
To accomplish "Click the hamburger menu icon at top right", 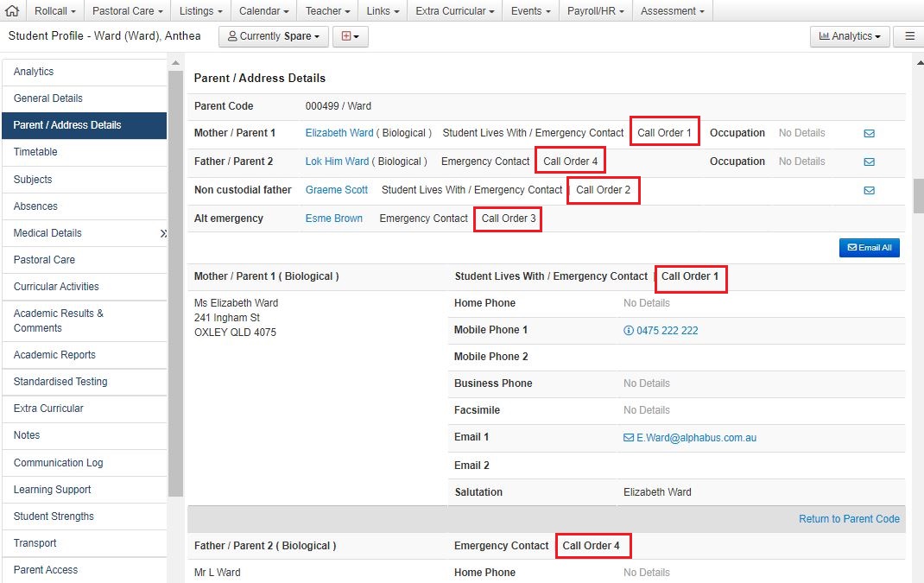I will (x=909, y=36).
